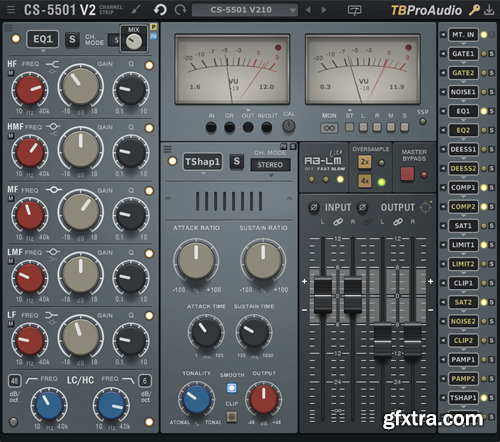Toggle the TShap1 module power LED
The height and width of the screenshot is (442, 500).
172,161
